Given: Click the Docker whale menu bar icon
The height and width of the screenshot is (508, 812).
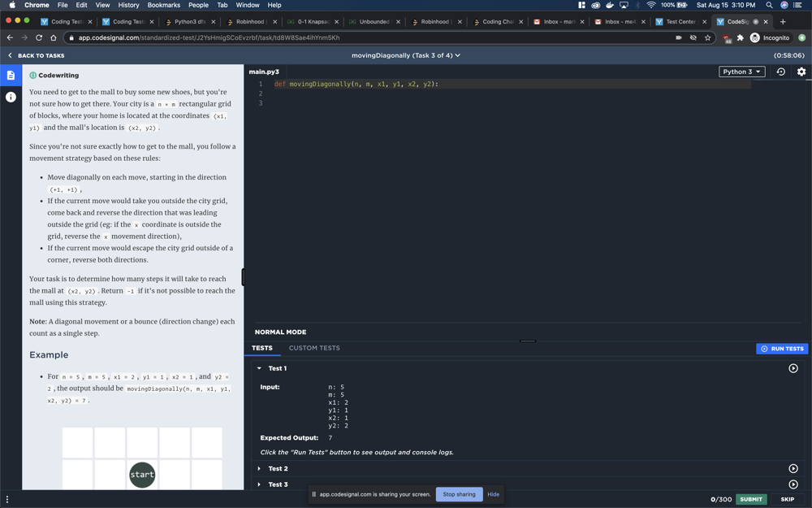Looking at the screenshot, I should point(610,5).
